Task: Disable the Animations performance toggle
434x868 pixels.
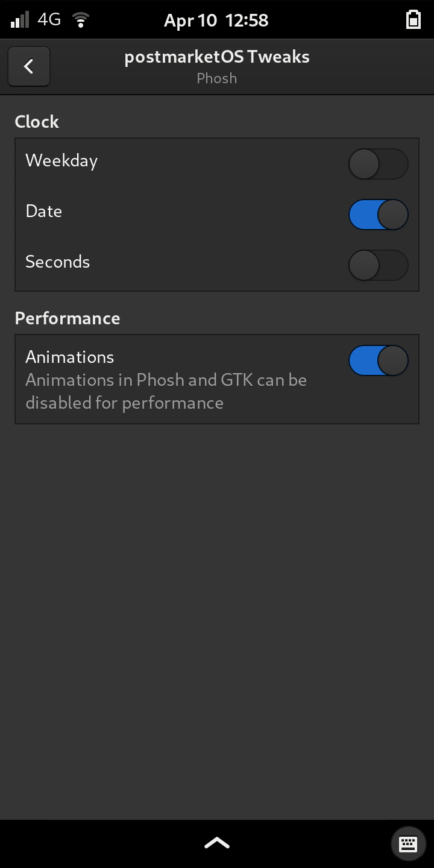Action: tap(379, 360)
